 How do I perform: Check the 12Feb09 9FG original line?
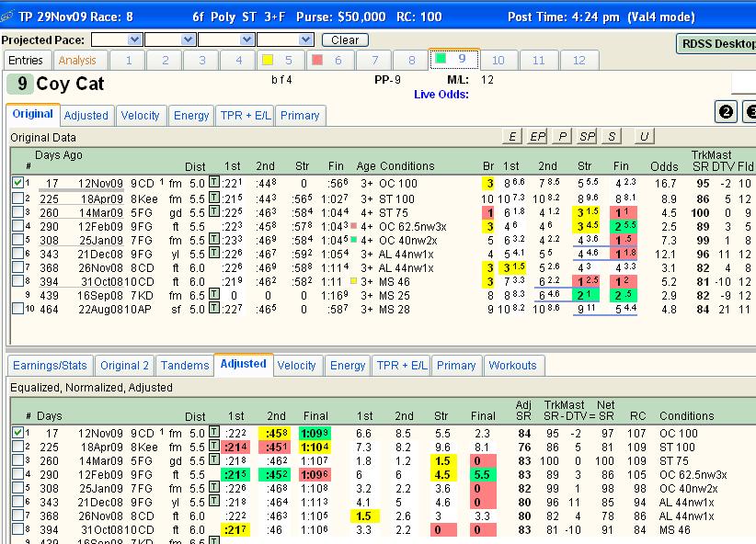(x=17, y=225)
